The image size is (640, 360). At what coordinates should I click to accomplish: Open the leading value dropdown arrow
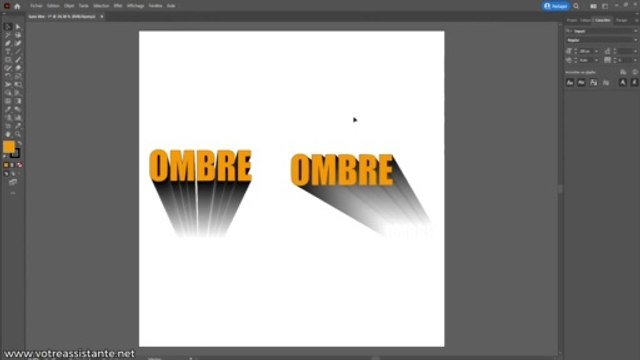(x=635, y=51)
